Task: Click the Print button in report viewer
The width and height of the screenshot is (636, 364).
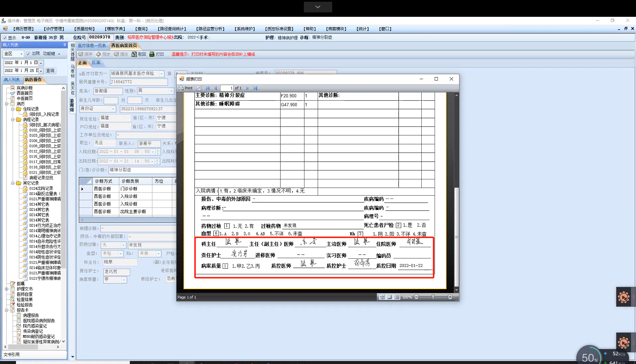Action: (186, 88)
